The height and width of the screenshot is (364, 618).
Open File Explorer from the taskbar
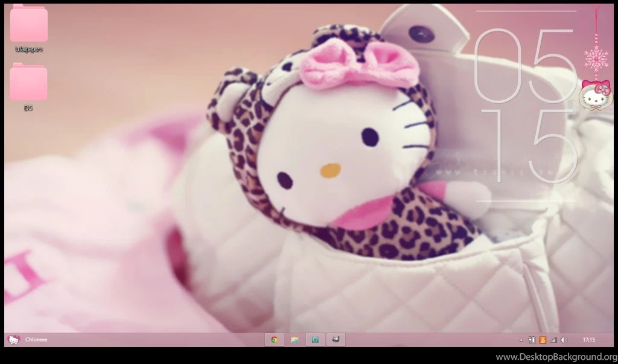pyautogui.click(x=296, y=340)
